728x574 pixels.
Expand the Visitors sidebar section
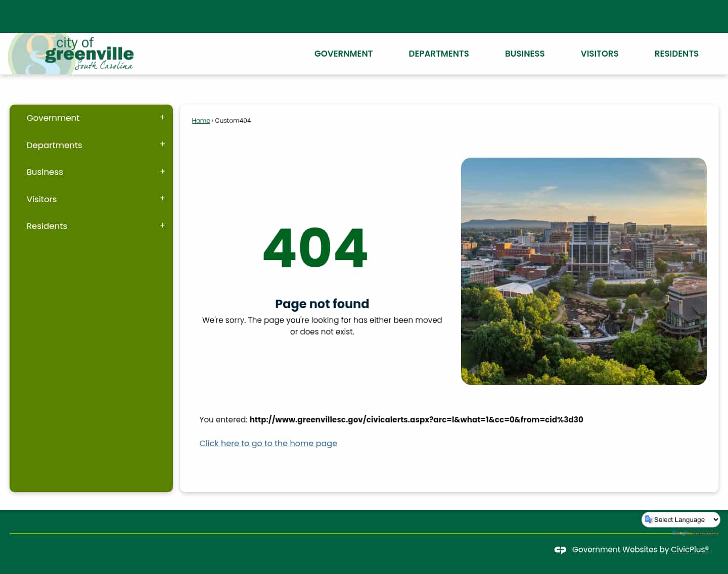(x=162, y=199)
